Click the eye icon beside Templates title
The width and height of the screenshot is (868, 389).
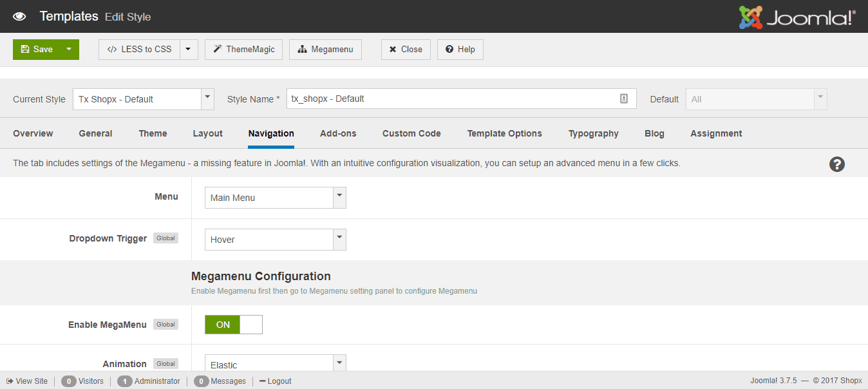coord(19,17)
